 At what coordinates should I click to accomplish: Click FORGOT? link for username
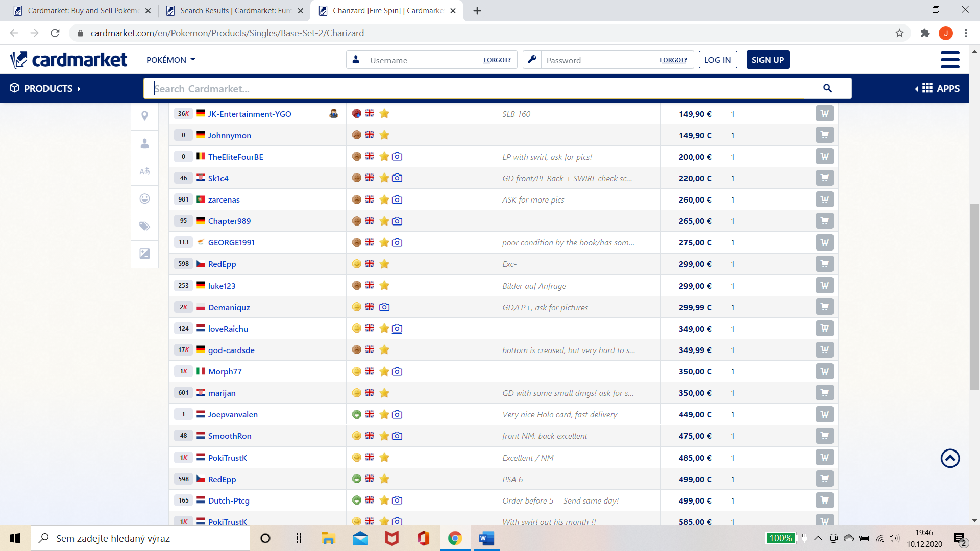(497, 60)
